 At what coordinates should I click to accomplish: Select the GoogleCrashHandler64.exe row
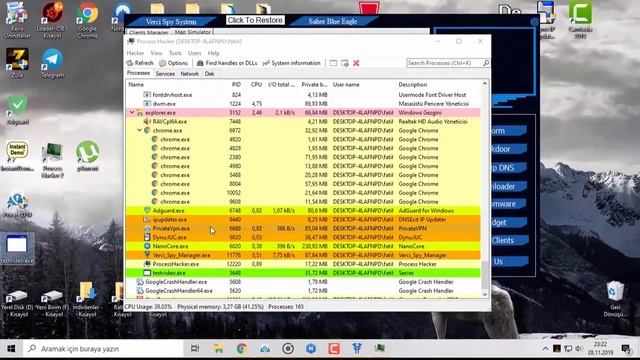[304, 291]
